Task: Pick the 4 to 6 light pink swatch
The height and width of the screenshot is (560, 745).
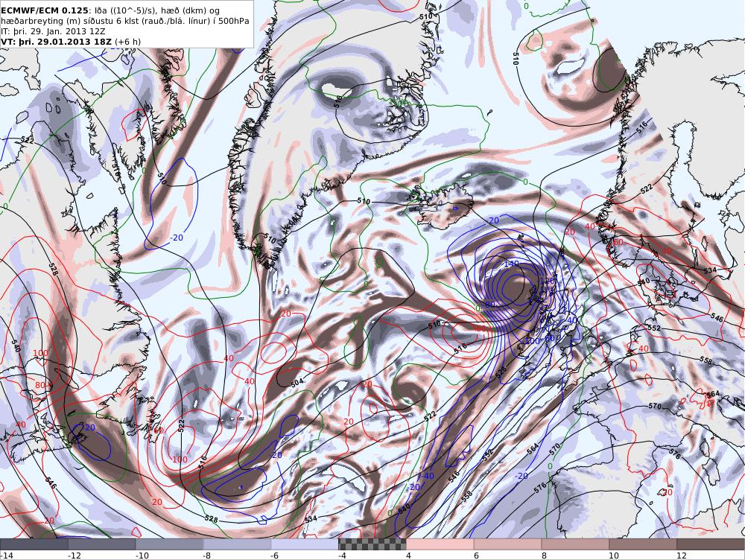Action: pyautogui.click(x=440, y=544)
